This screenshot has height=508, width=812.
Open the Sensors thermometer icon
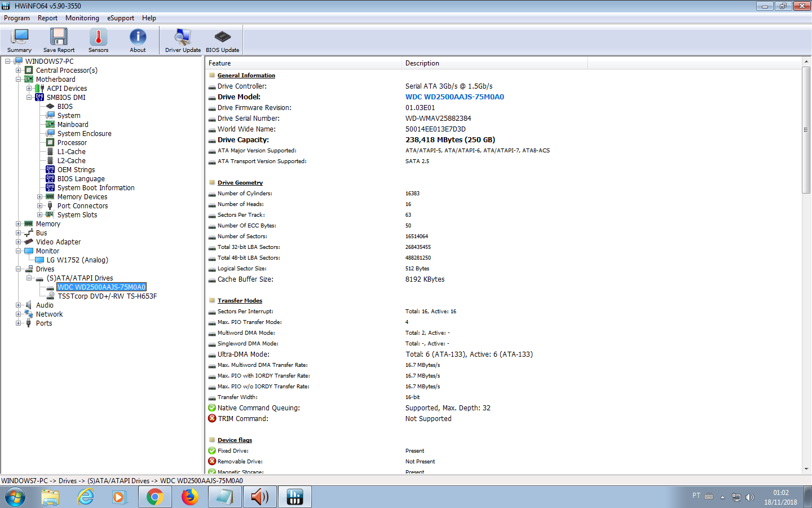98,41
